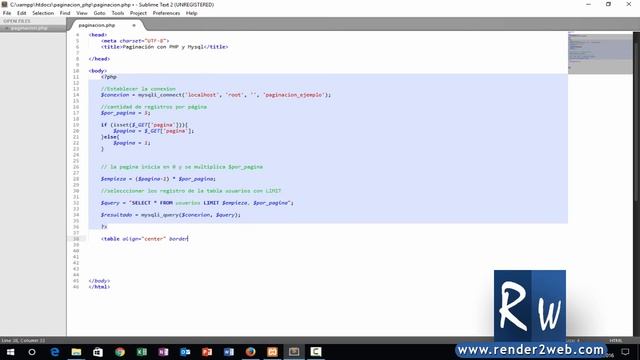Open the Edit menu

(x=21, y=13)
